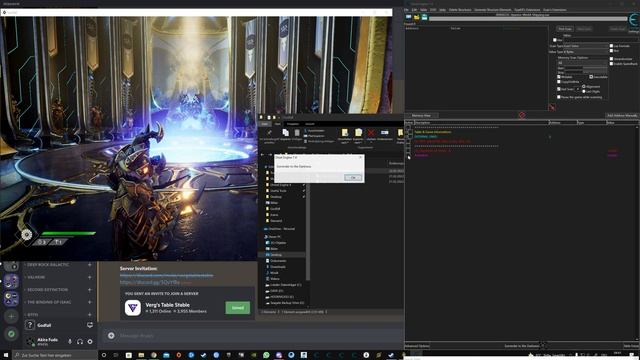Open the Table menu in Cheat Engine

click(x=424, y=9)
